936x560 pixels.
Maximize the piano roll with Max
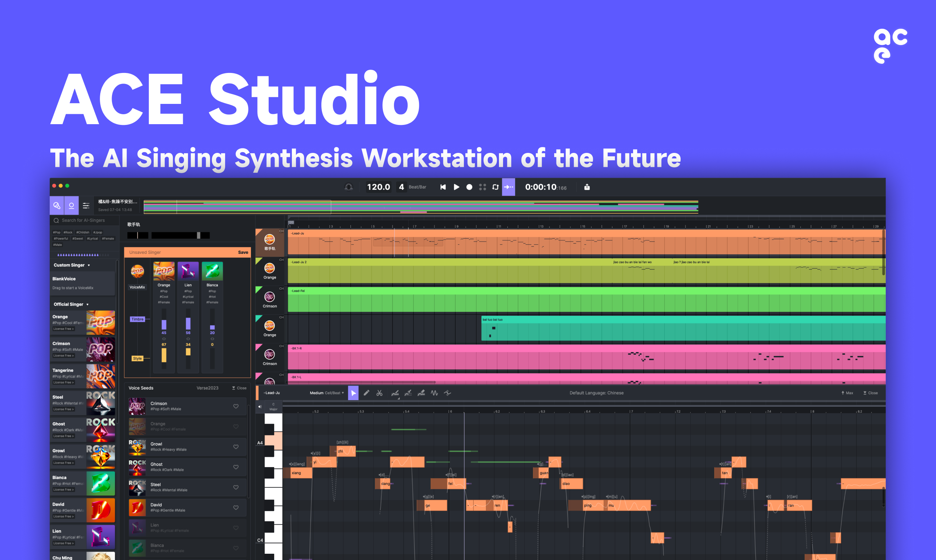(x=847, y=393)
